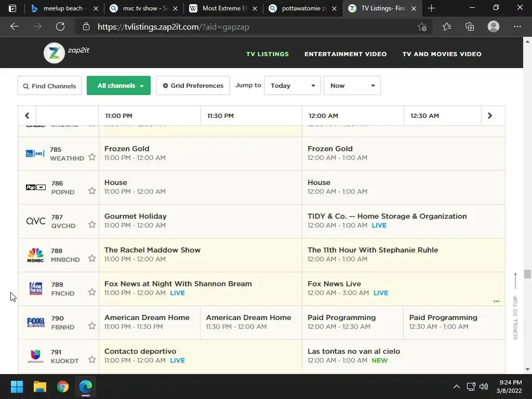The height and width of the screenshot is (399, 532).
Task: Open the Today day dropdown
Action: click(292, 86)
